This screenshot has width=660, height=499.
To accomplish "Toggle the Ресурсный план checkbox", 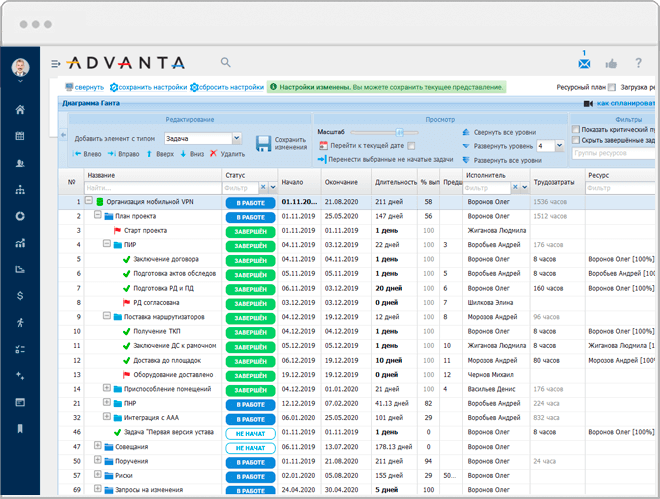I will (612, 87).
